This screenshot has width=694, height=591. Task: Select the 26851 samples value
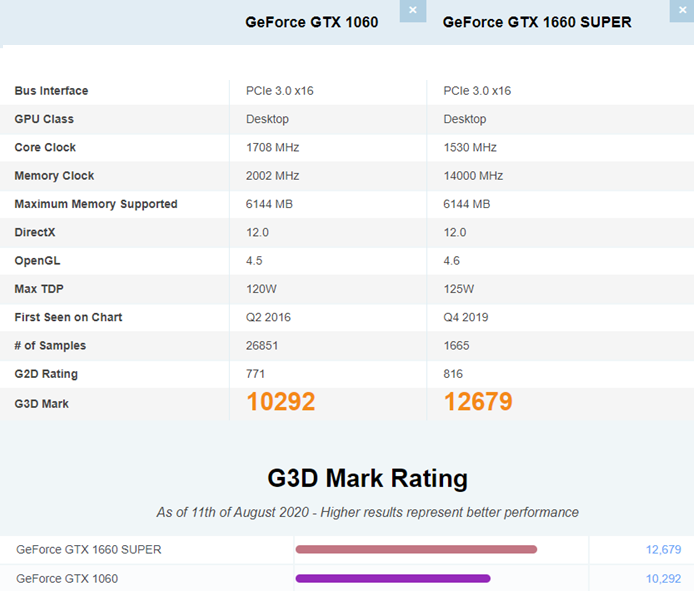coord(262,346)
